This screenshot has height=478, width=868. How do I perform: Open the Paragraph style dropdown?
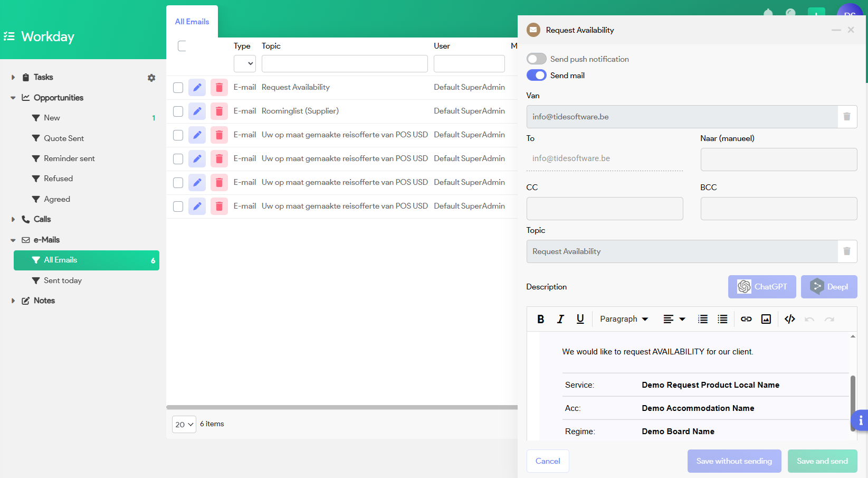624,319
